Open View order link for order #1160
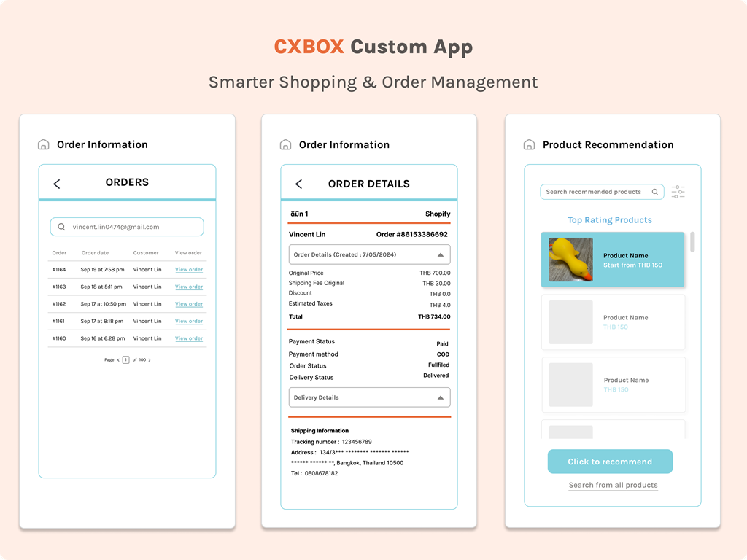 [x=188, y=338]
